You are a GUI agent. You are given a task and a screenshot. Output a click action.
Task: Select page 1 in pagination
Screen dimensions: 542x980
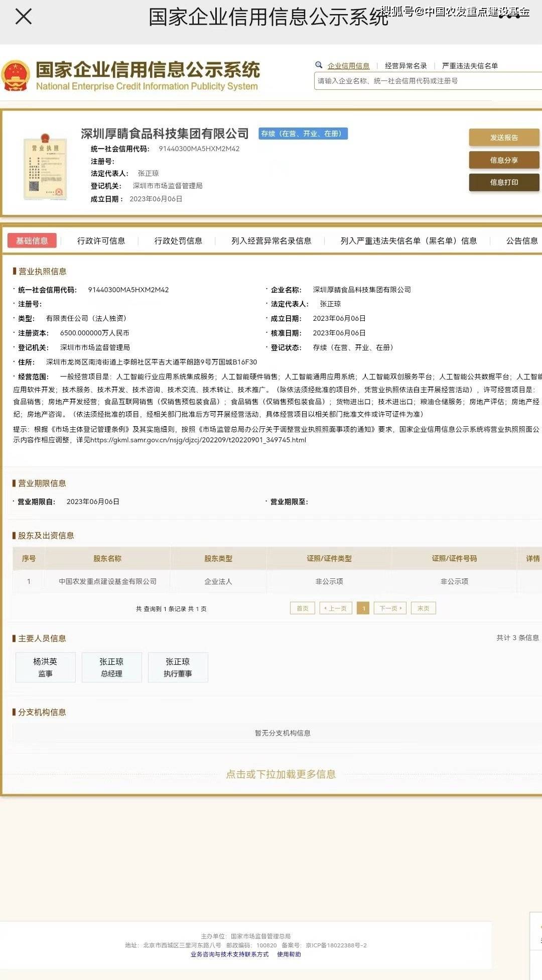coord(363,608)
